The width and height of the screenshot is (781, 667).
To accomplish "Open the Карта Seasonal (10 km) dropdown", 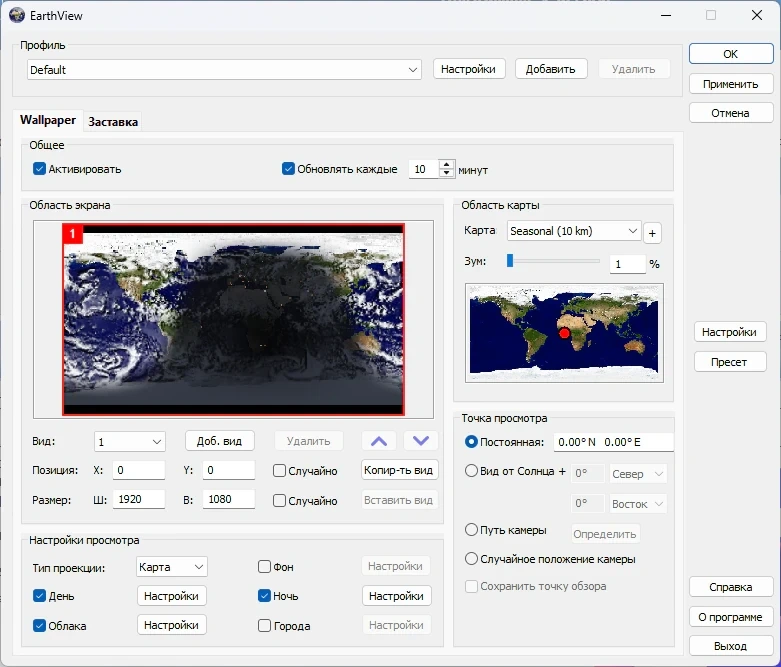I will (x=574, y=231).
